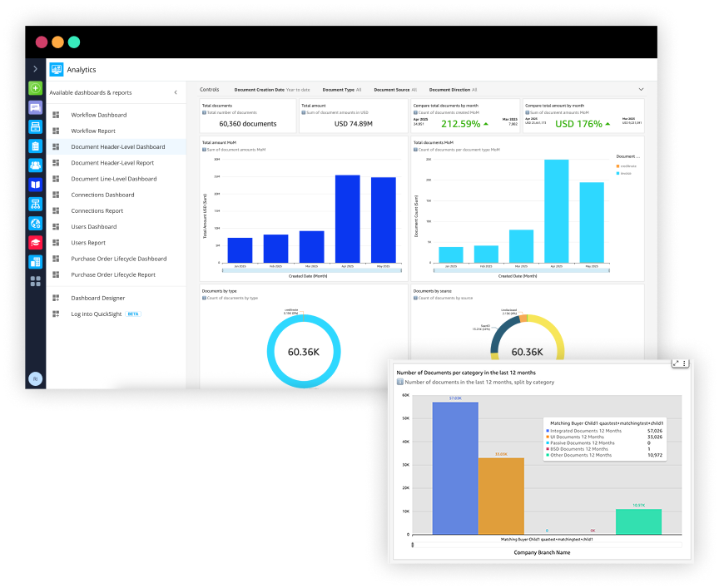Open Document Creation Date filter control
This screenshot has width=719, height=588.
click(272, 90)
